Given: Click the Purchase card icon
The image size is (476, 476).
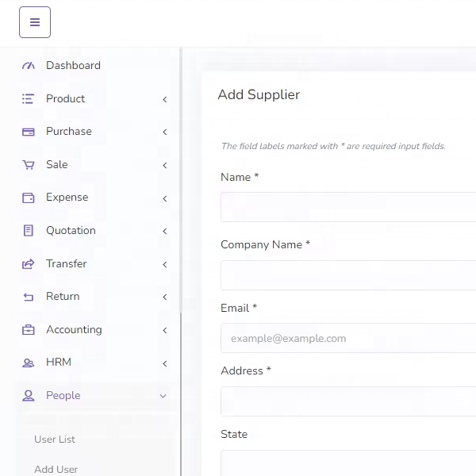Looking at the screenshot, I should [x=29, y=132].
